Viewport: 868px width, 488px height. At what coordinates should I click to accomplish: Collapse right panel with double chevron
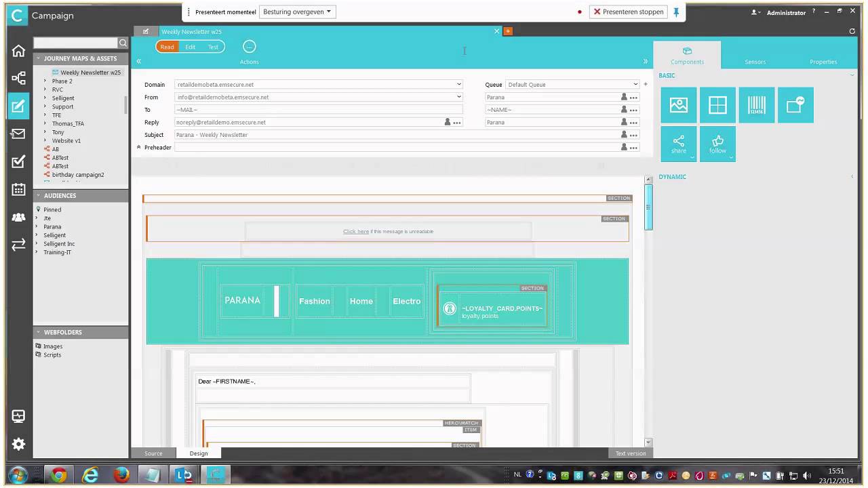[646, 61]
